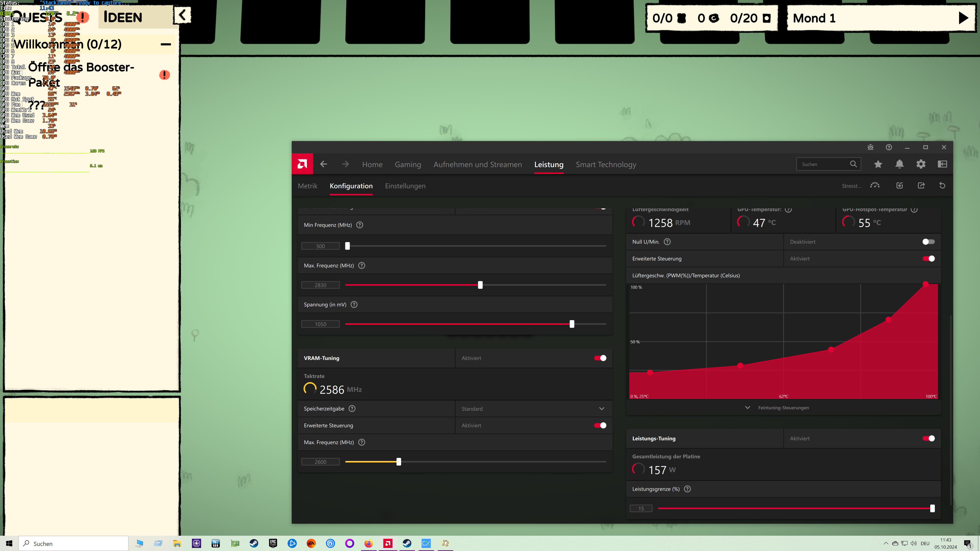This screenshot has height=551, width=980.
Task: Click the Spannung voltage slider handle
Action: pyautogui.click(x=572, y=324)
